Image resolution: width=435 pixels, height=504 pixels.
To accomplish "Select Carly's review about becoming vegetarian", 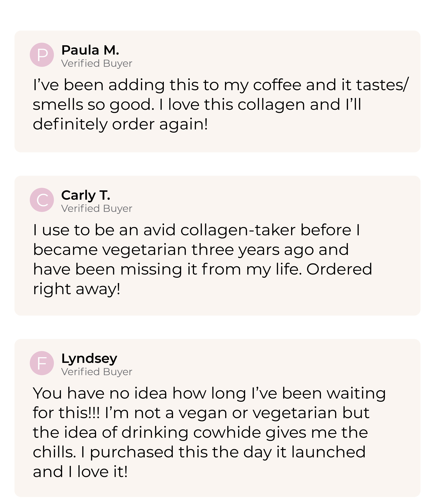I will (x=202, y=260).
